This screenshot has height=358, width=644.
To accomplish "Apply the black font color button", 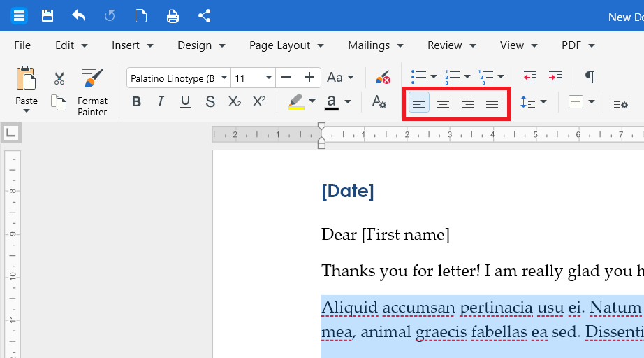I will click(332, 102).
